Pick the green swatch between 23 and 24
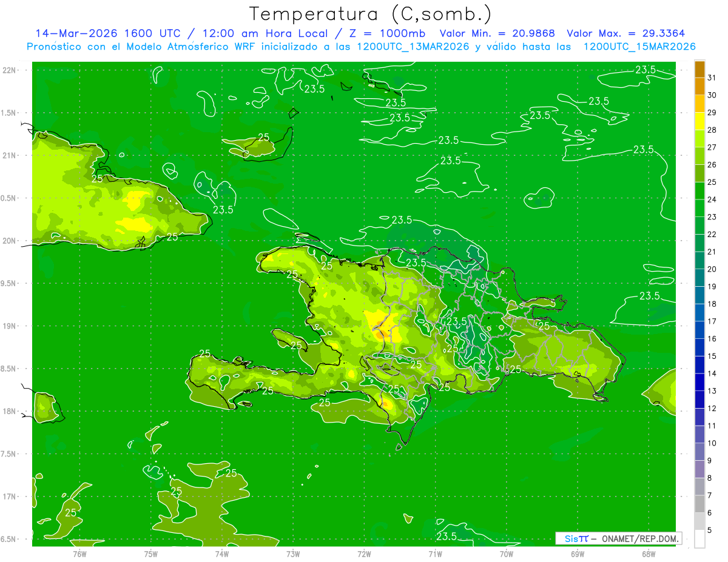This screenshot has width=728, height=562. click(699, 208)
